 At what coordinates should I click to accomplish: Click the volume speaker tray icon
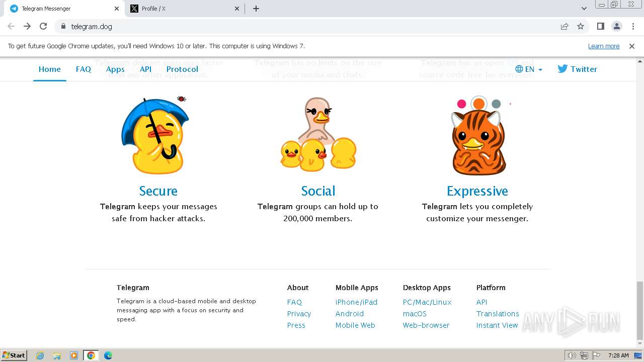point(572,355)
